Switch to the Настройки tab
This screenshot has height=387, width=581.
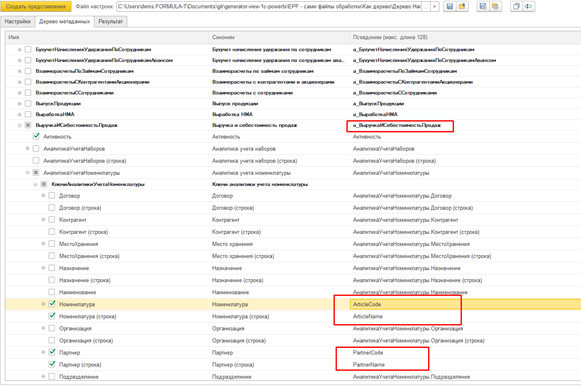[17, 22]
